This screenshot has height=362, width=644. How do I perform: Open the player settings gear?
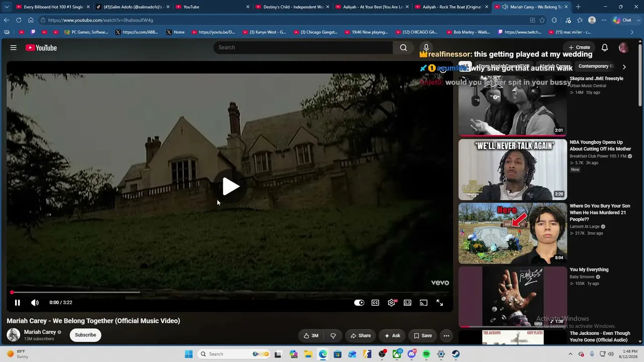point(391,303)
